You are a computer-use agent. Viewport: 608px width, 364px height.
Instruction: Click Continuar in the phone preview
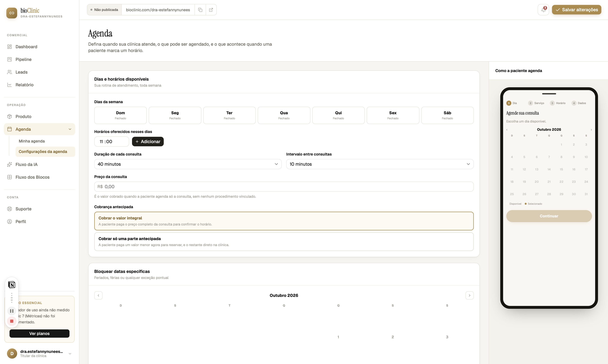click(x=549, y=216)
